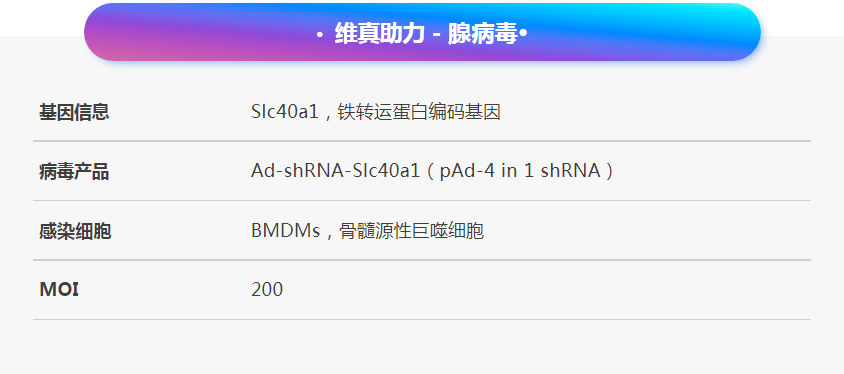This screenshot has height=374, width=844.
Task: Click the divider line below MOI row
Action: (x=422, y=320)
